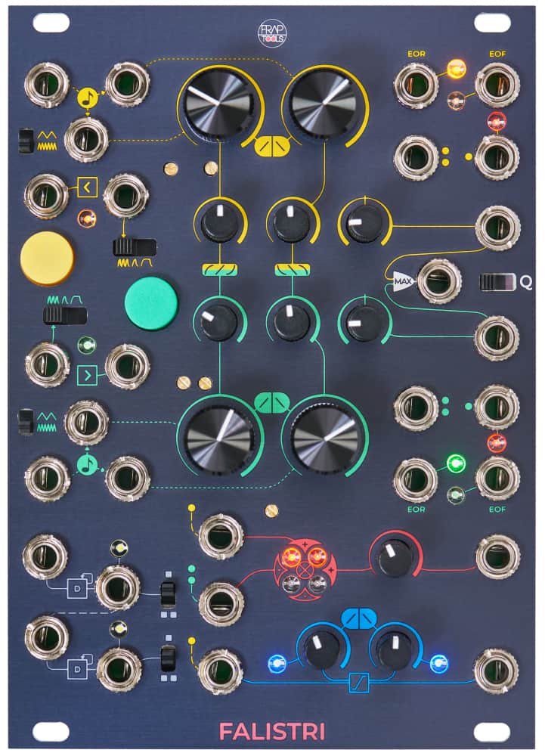Screen dimensions: 545x756
Task: Click the jack under yellow EOR label
Action: pos(416,85)
